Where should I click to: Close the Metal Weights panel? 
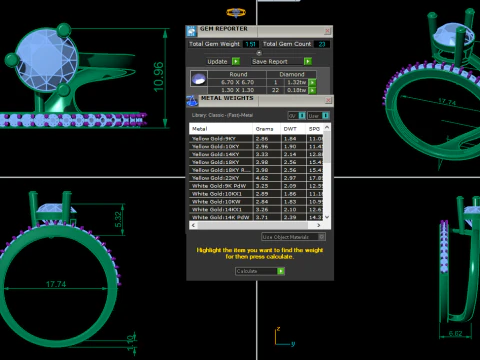328,100
